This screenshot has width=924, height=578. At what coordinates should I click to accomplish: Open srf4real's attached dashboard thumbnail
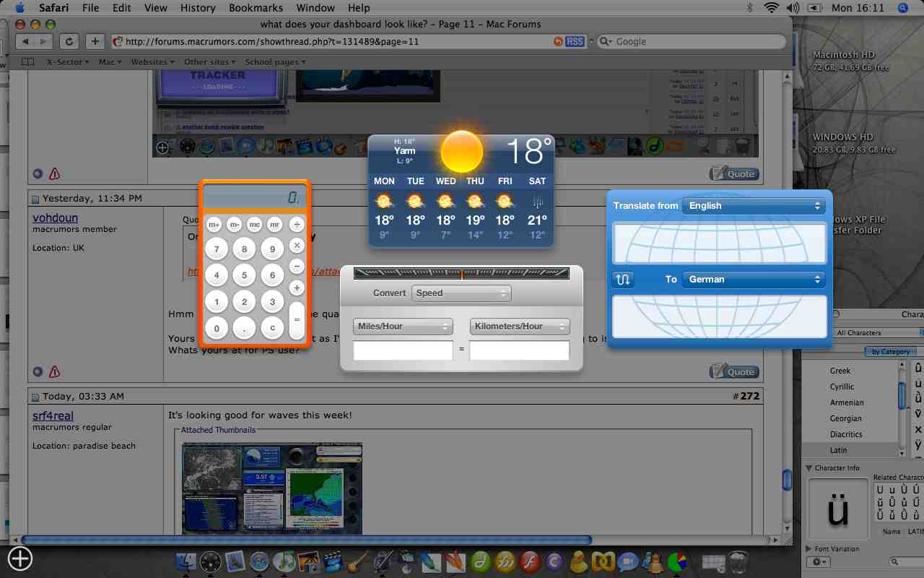(272, 488)
